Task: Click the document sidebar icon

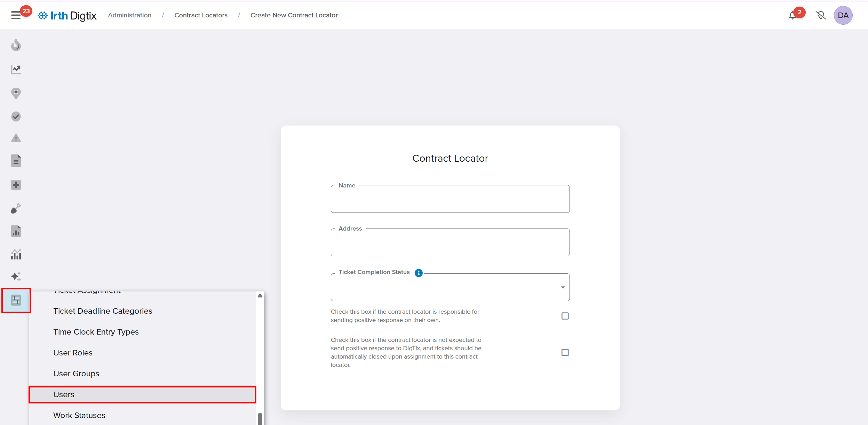Action: (16, 161)
